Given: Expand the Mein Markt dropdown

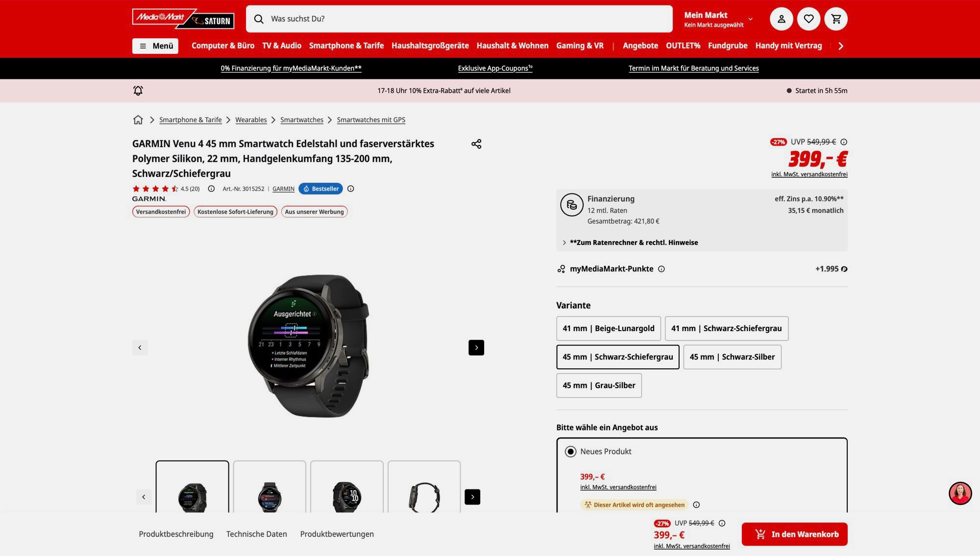Looking at the screenshot, I should point(718,19).
